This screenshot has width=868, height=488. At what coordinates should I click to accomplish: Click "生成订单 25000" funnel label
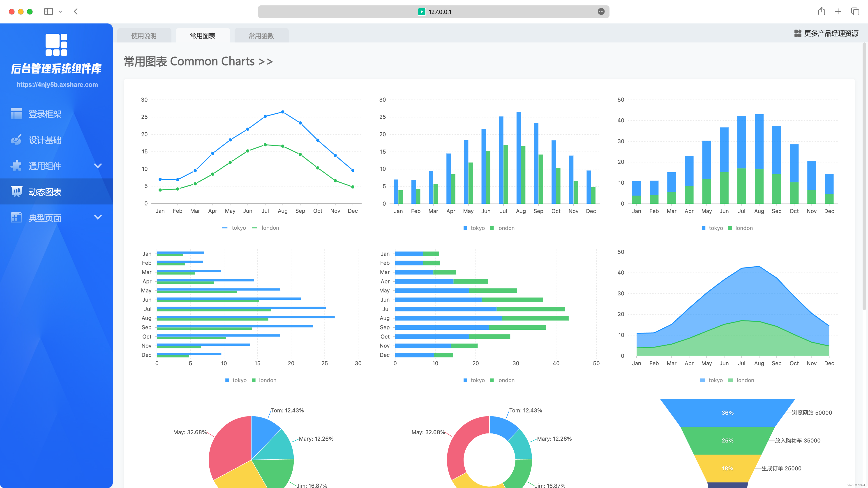[781, 468]
